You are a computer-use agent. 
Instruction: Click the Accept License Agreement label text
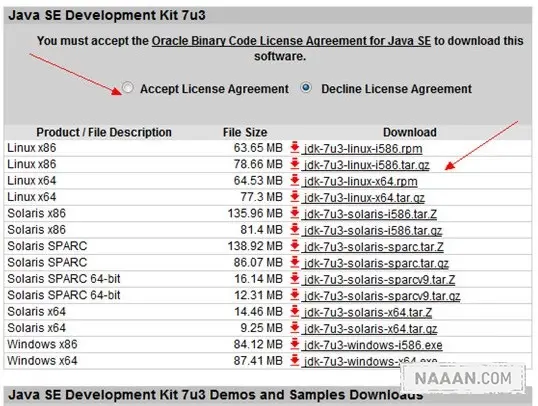[214, 89]
